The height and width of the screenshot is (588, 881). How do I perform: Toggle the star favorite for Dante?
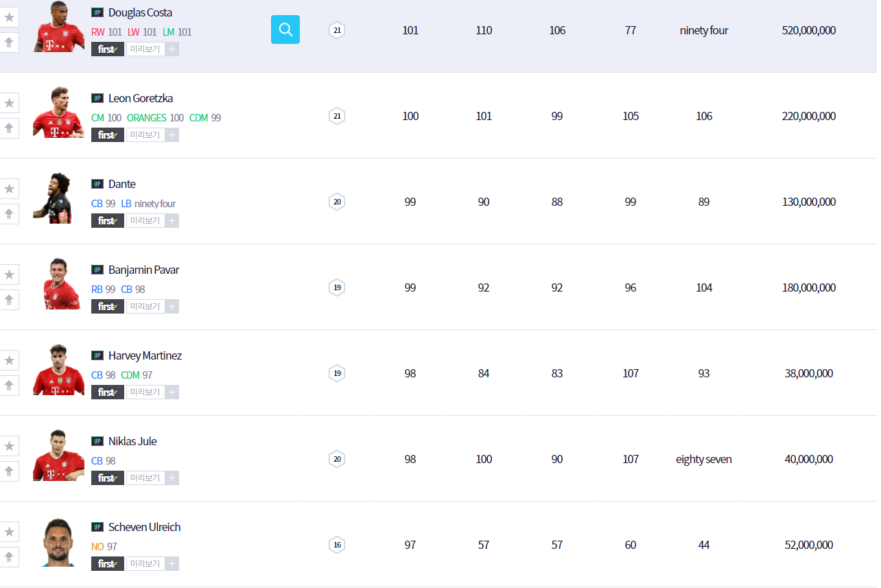click(9, 189)
